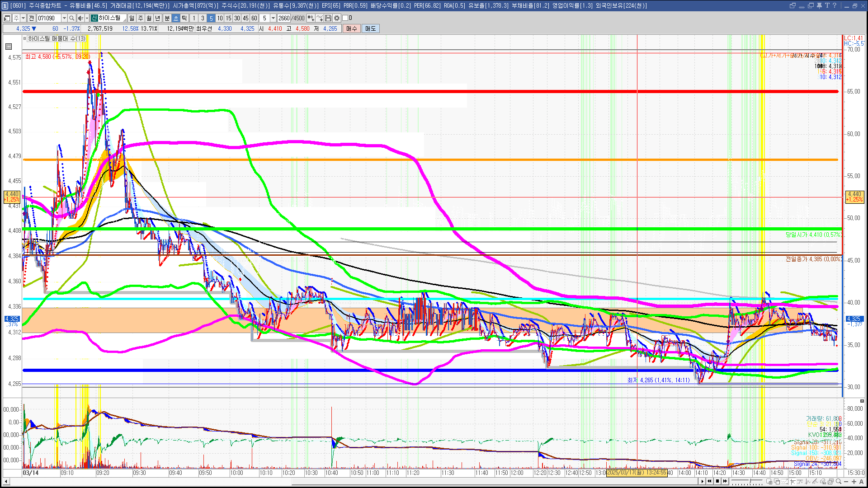868x488 pixels.
Task: Click the speaker sound alert icon
Action: point(80,18)
